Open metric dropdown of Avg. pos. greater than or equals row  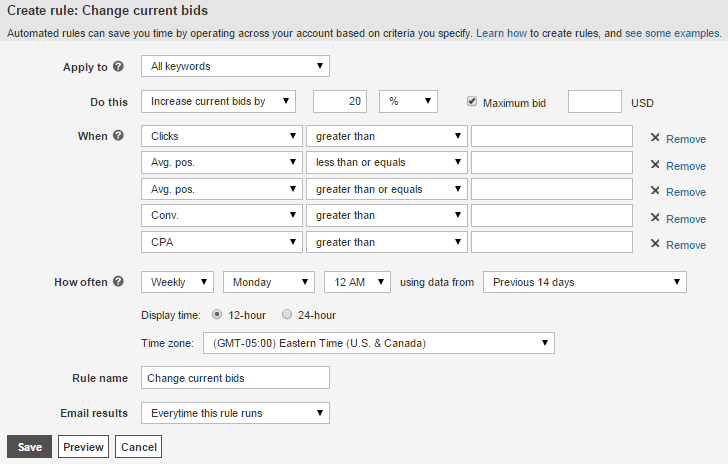[222, 189]
